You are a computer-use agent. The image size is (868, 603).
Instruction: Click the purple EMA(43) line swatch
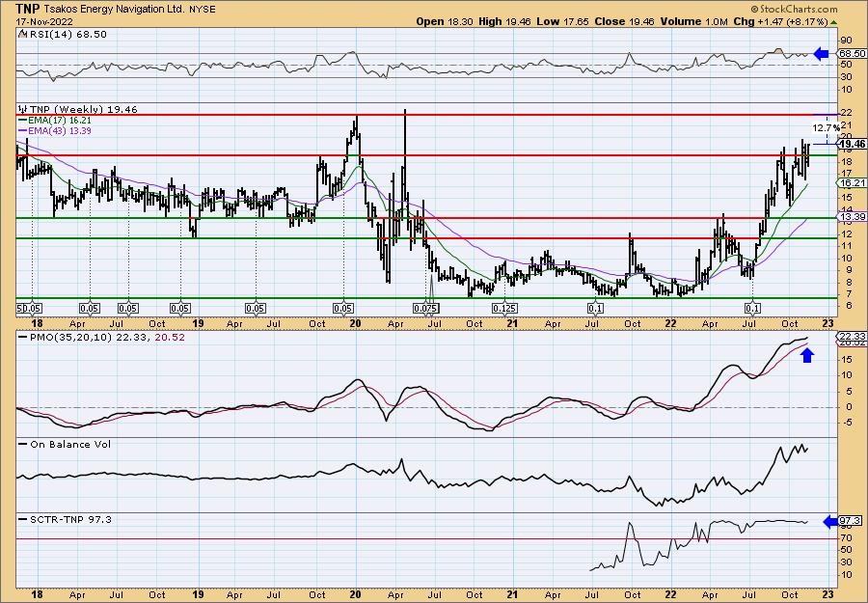click(x=22, y=131)
